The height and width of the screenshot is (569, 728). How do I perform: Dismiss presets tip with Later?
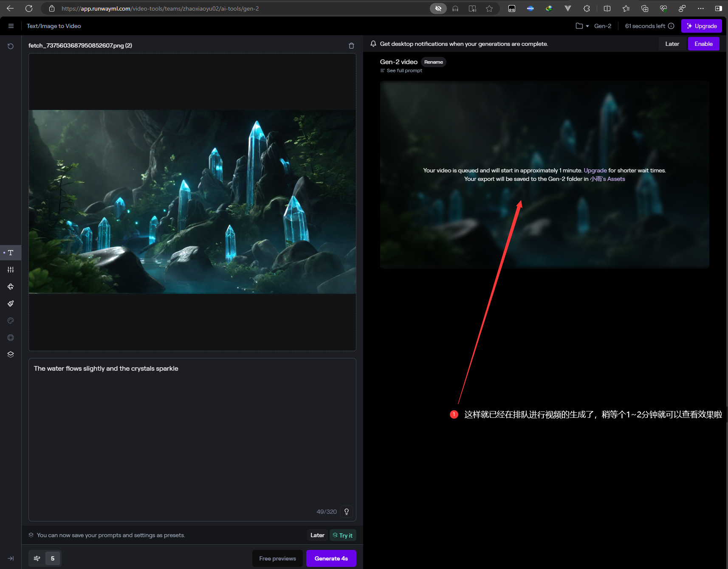tap(317, 535)
